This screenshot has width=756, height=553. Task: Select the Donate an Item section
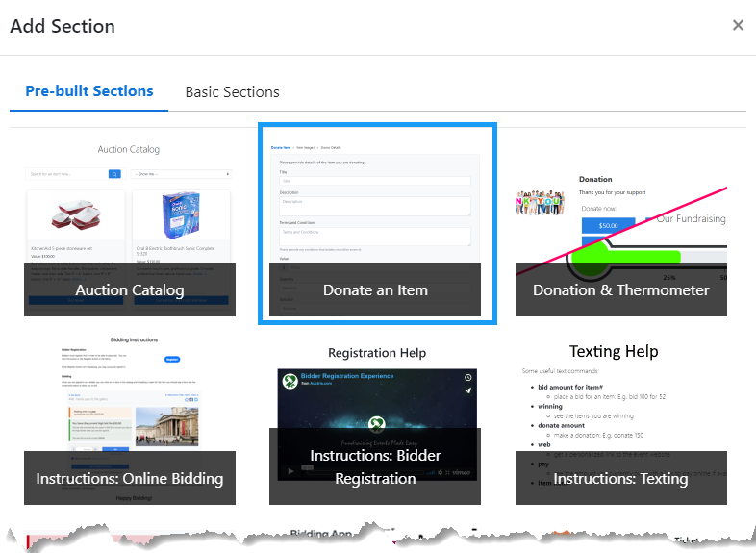(375, 289)
